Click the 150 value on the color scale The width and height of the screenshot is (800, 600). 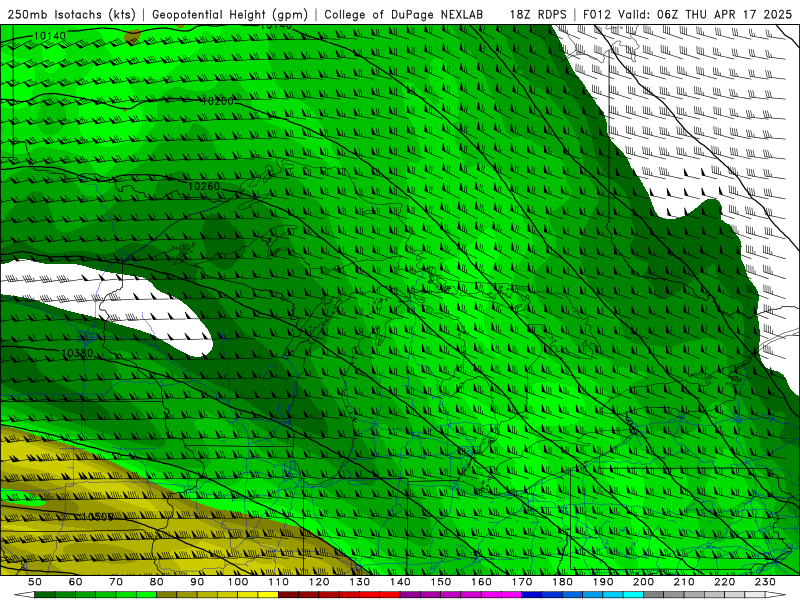441,582
